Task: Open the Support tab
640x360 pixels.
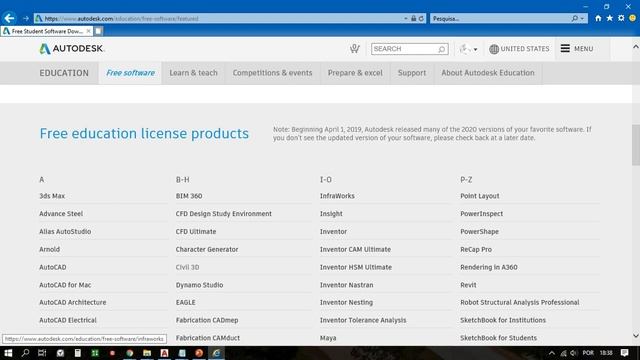Action: (412, 73)
